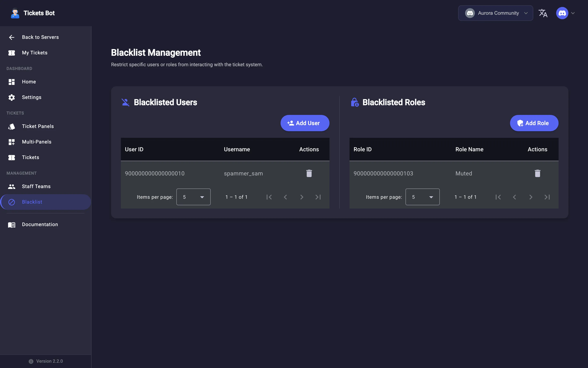Image resolution: width=588 pixels, height=368 pixels.
Task: Click the Multi-Panels grid-plus icon
Action: point(12,142)
